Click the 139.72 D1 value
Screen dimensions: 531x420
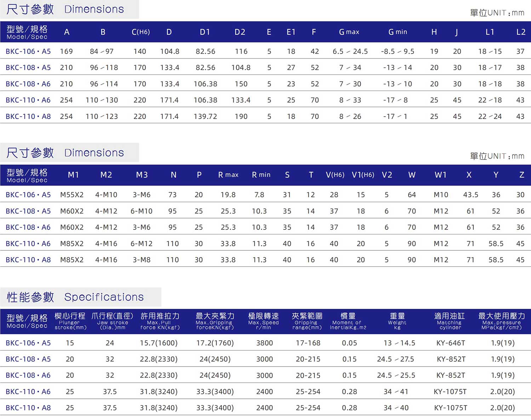click(205, 117)
